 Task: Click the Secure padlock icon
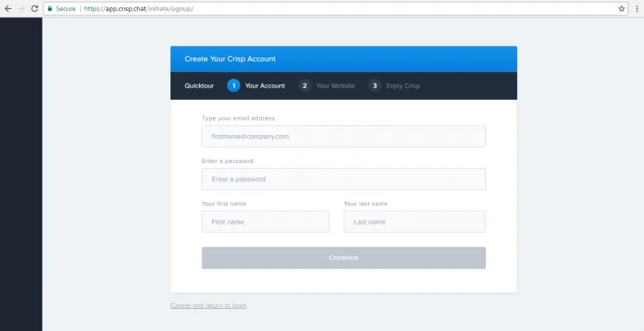(50, 9)
